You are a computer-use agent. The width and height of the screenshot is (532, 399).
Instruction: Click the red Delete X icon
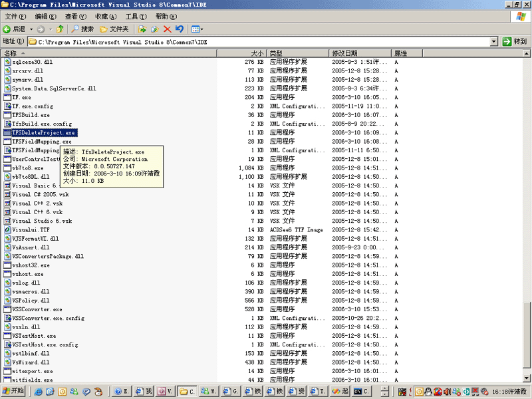[x=168, y=29]
